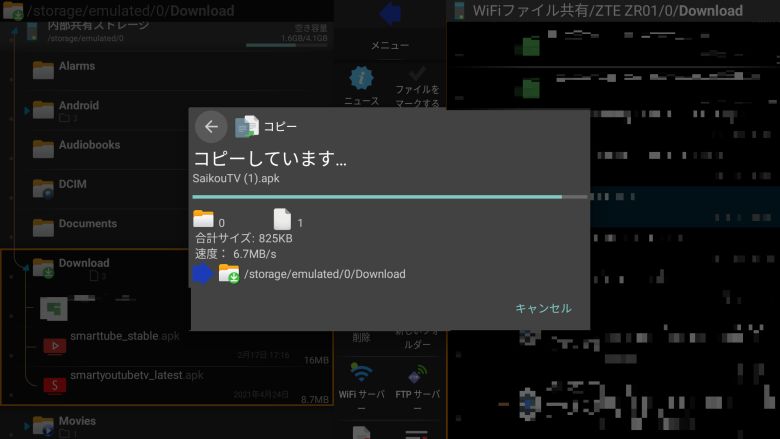This screenshot has width=780, height=439.
Task: Click the file count icon in dialog
Action: (282, 219)
